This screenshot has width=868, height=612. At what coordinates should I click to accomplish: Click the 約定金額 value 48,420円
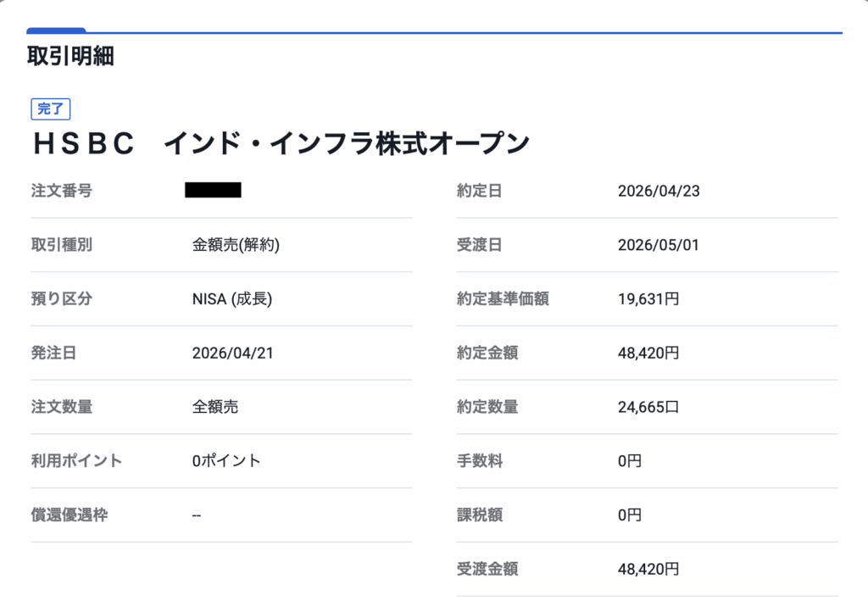point(648,353)
